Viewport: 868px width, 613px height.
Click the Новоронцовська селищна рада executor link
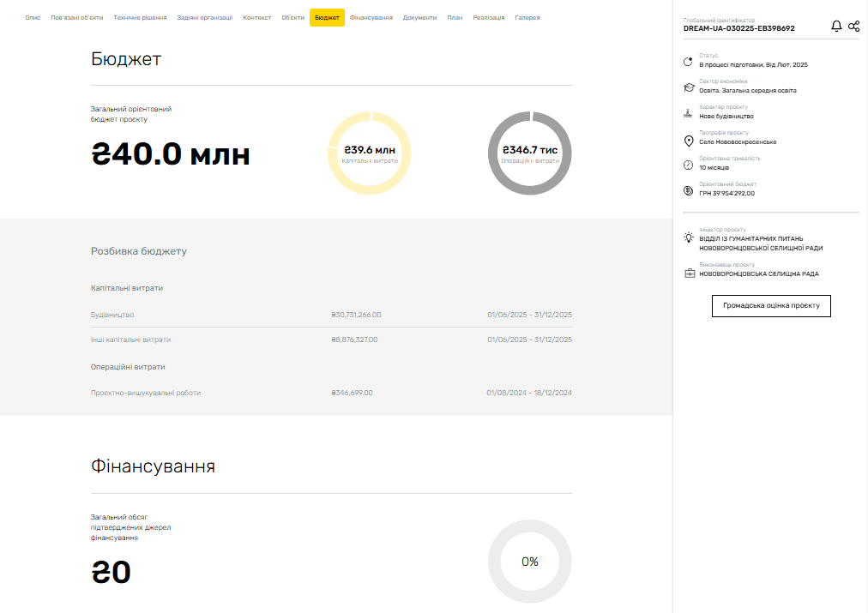coord(758,274)
